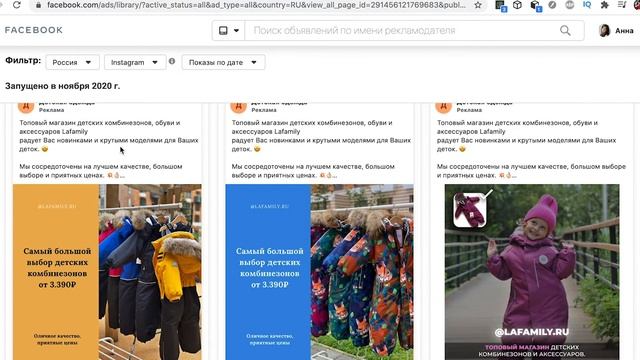Click Реклама label on third ad
Viewport: 640px width, 360px height.
click(469, 110)
